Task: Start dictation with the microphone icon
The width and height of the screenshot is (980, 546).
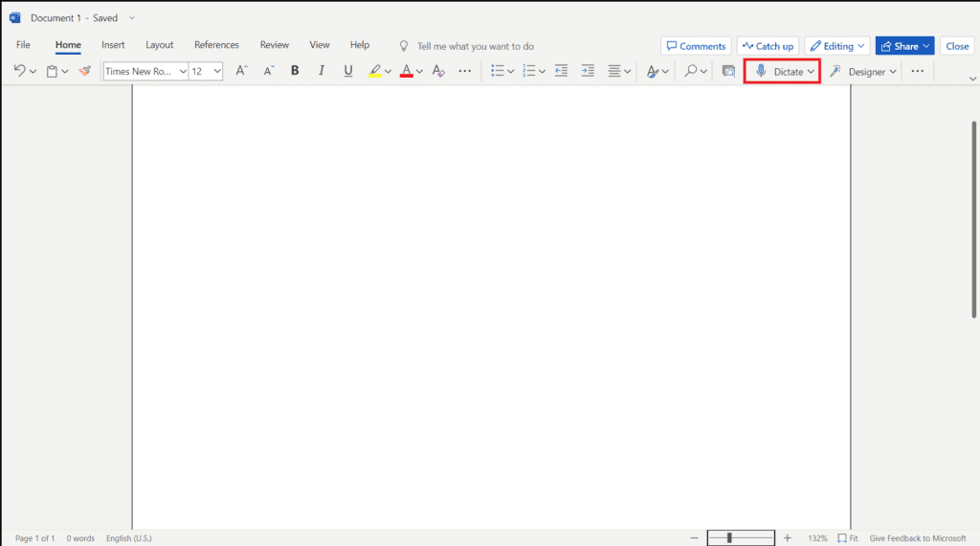Action: pyautogui.click(x=761, y=71)
